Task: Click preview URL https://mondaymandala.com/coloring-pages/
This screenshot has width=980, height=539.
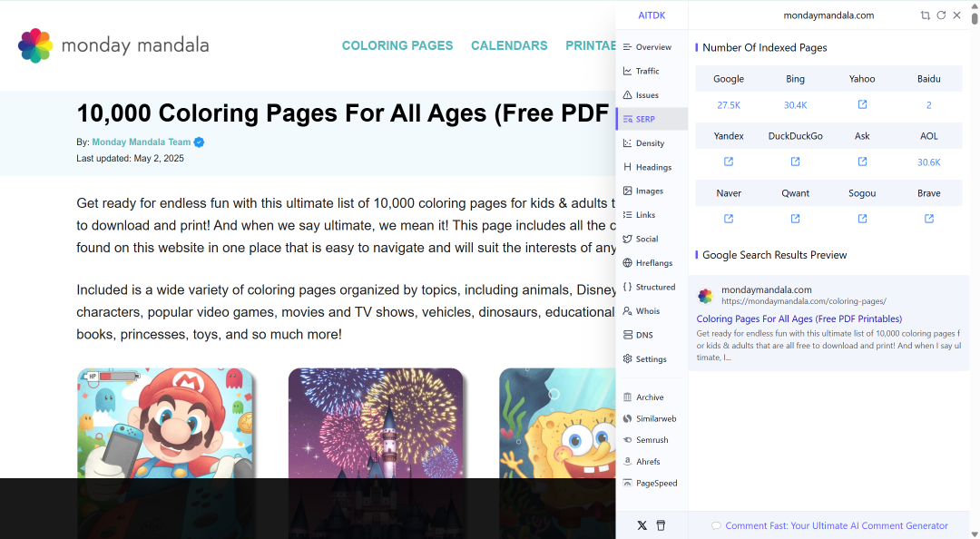Action: coord(804,301)
